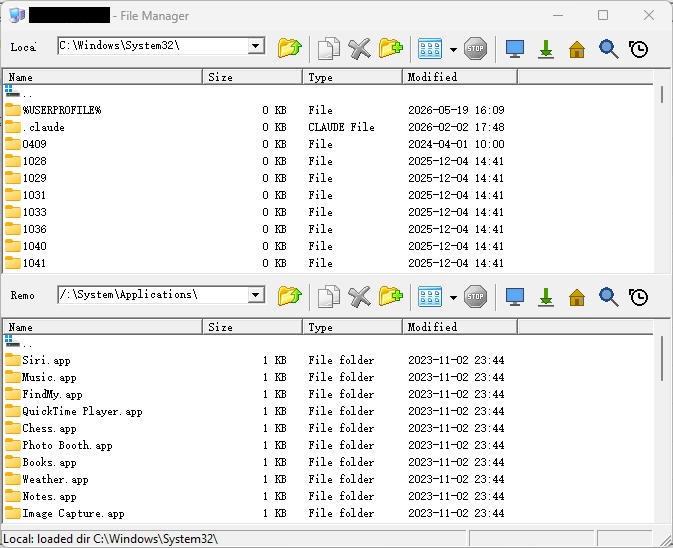Image resolution: width=673 pixels, height=548 pixels.
Task: Go up a folder in Local toolbar
Action: point(290,48)
